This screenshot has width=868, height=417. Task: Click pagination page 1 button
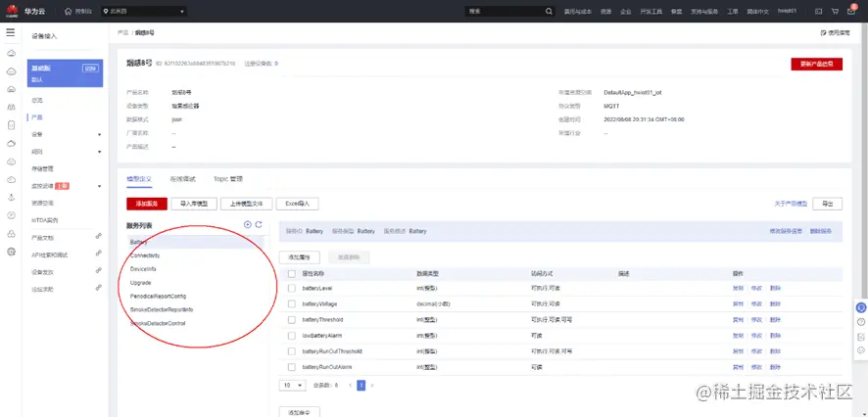361,385
